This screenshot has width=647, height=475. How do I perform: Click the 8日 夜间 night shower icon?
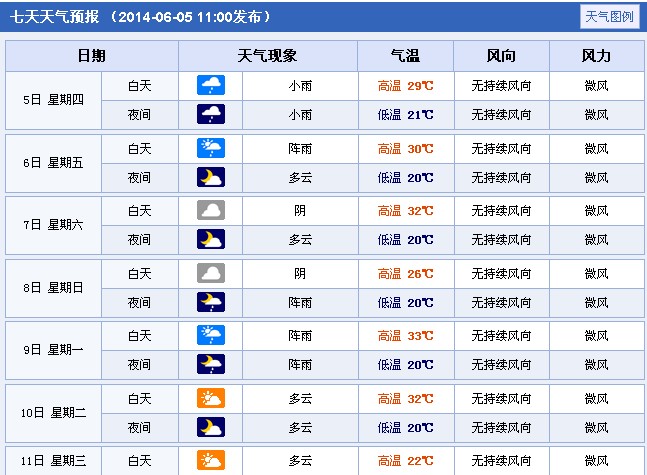pos(211,302)
